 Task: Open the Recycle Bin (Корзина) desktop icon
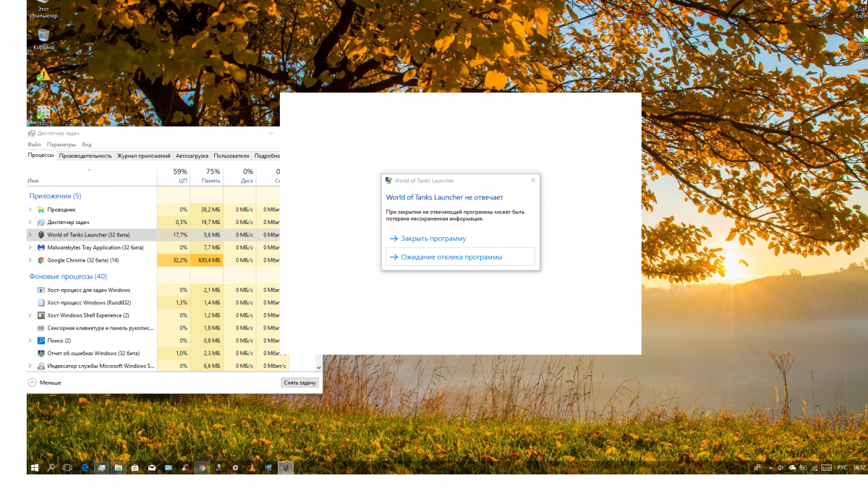tap(43, 36)
